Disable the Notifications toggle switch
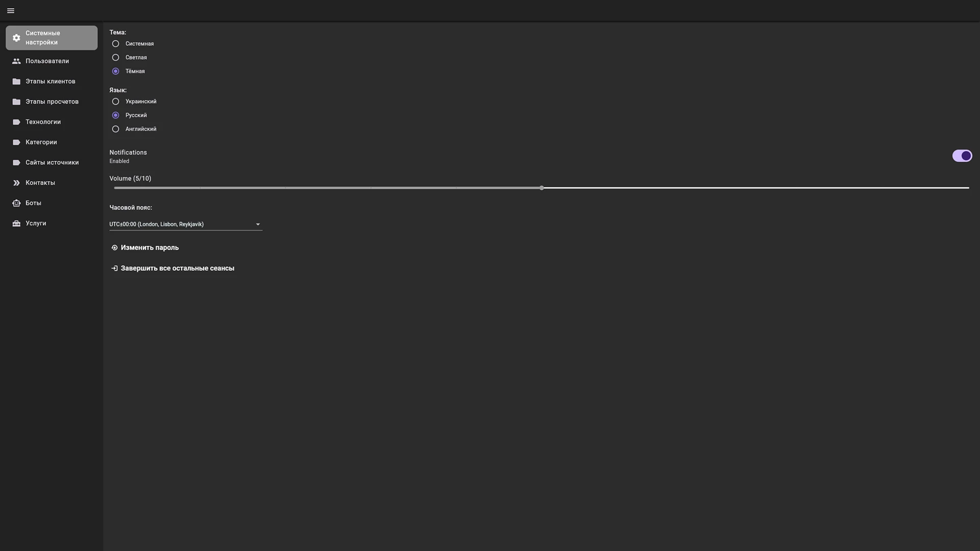The image size is (980, 551). (x=962, y=156)
